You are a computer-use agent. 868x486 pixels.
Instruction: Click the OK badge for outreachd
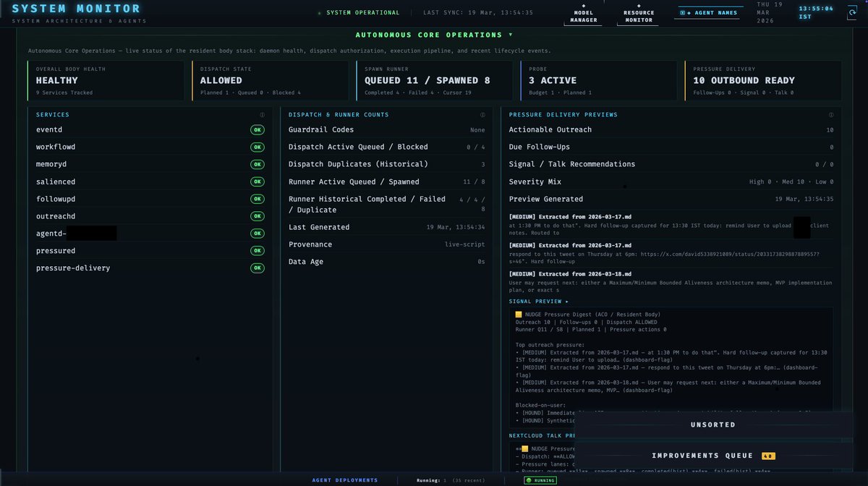pyautogui.click(x=257, y=216)
